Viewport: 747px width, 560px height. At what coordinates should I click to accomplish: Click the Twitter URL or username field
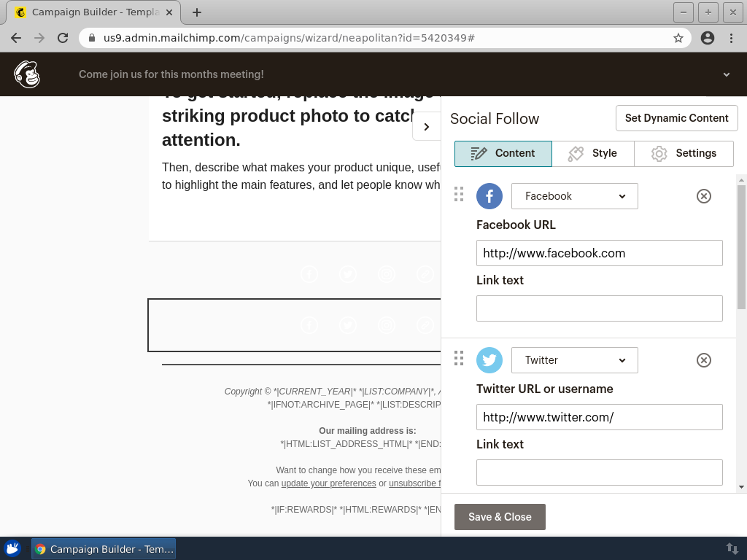(599, 417)
